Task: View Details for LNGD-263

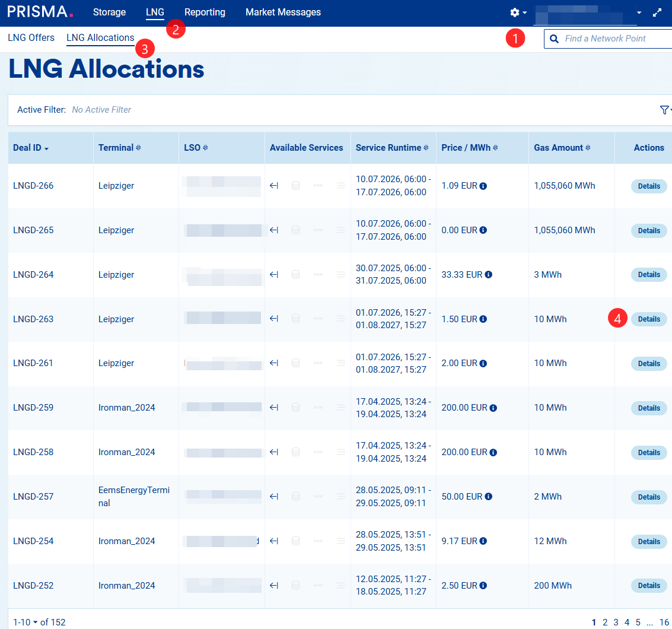Action: click(649, 319)
